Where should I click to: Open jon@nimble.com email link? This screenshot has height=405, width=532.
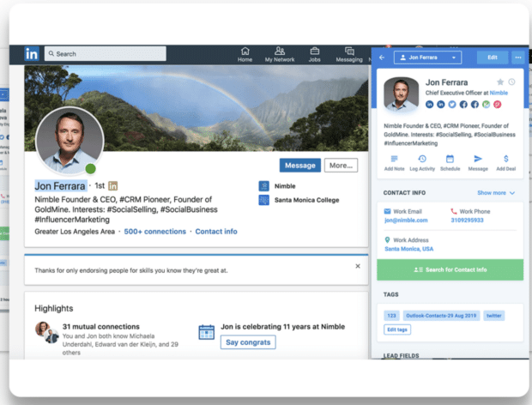tap(406, 221)
